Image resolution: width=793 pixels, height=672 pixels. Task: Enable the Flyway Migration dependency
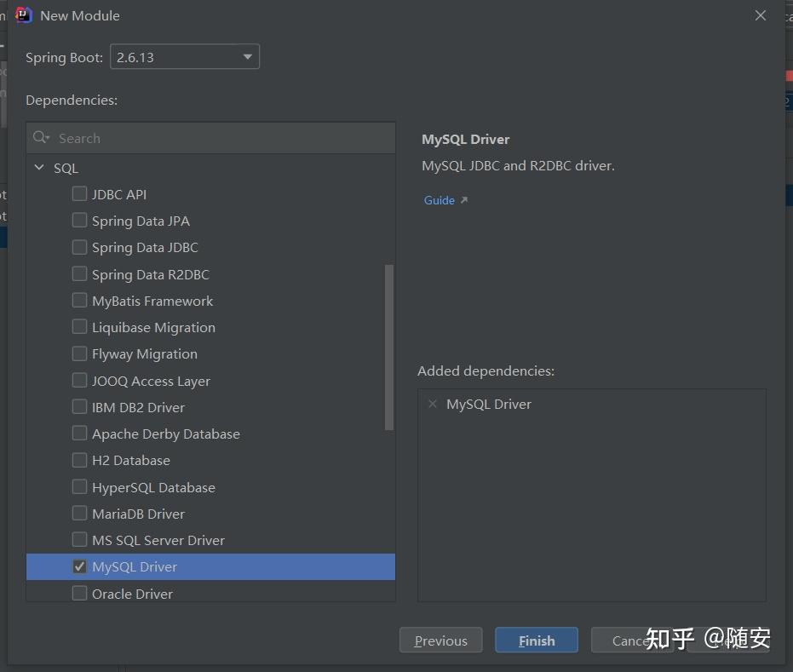[79, 353]
